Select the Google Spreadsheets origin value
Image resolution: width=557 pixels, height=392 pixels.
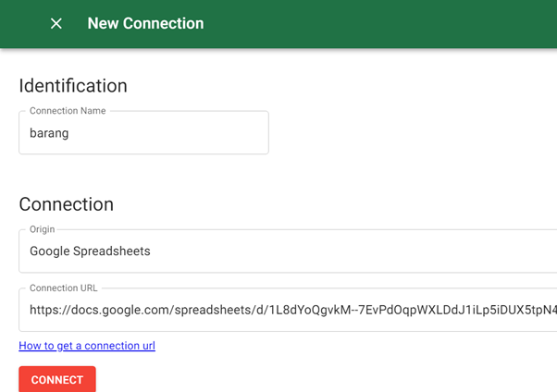pyautogui.click(x=90, y=251)
